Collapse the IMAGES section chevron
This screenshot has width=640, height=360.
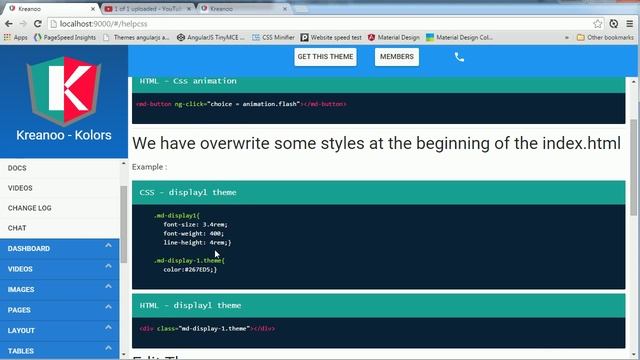(x=108, y=287)
